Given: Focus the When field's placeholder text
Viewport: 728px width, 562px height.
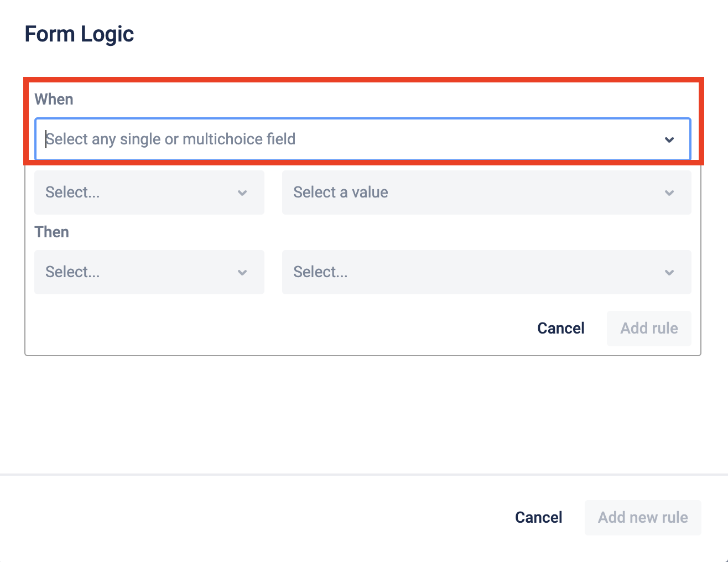Looking at the screenshot, I should pyautogui.click(x=170, y=139).
